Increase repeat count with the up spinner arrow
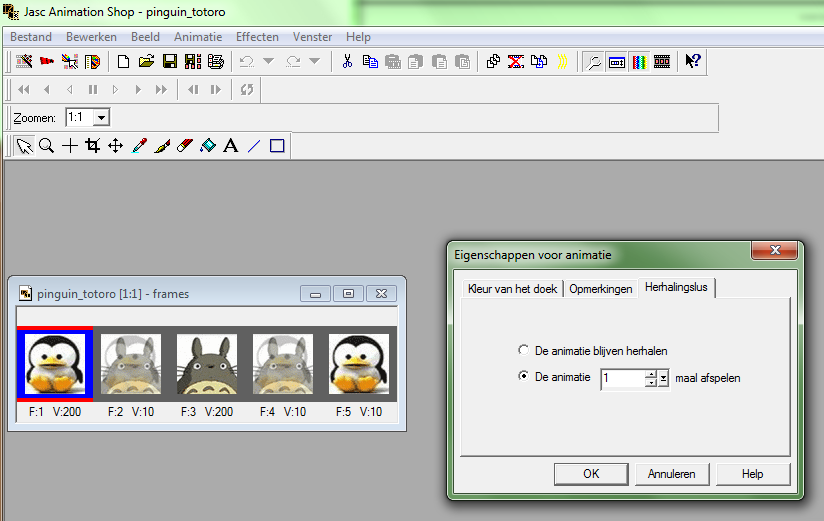Screen dimensions: 824x521 tap(651, 374)
